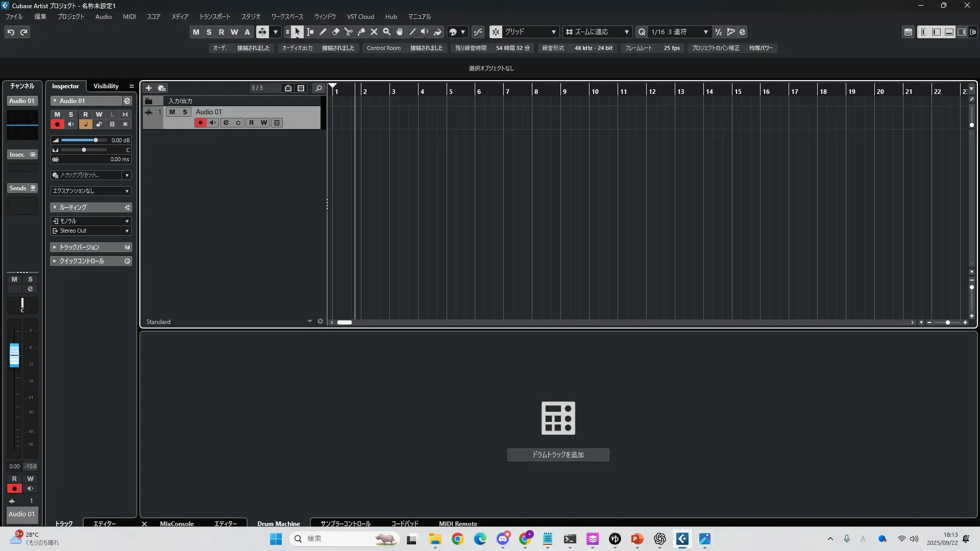Click the inspector volume slider handle

(x=95, y=140)
